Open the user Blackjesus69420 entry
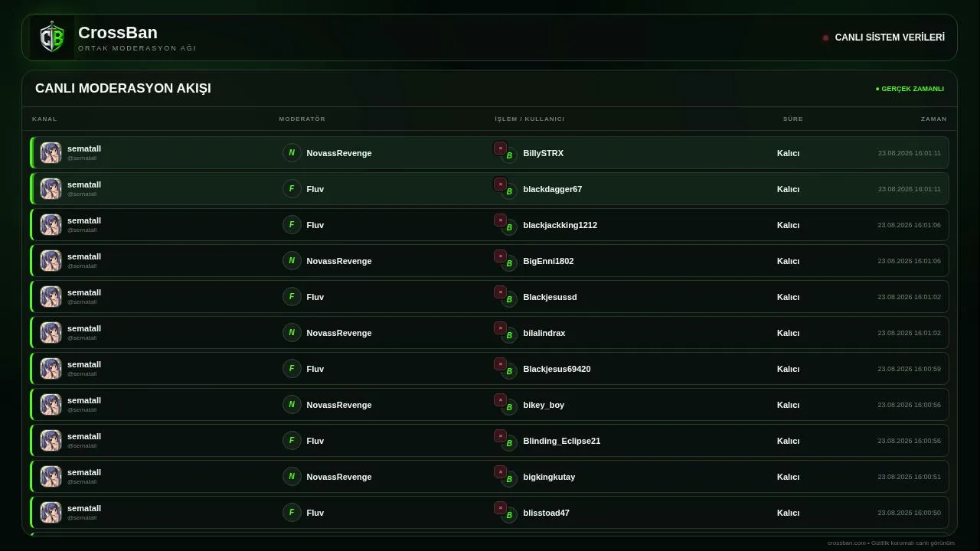The width and height of the screenshot is (980, 551). 557,369
